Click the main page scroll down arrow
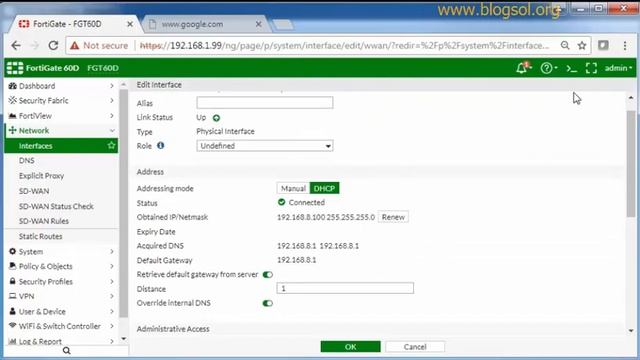Image resolution: width=640 pixels, height=360 pixels. click(631, 331)
